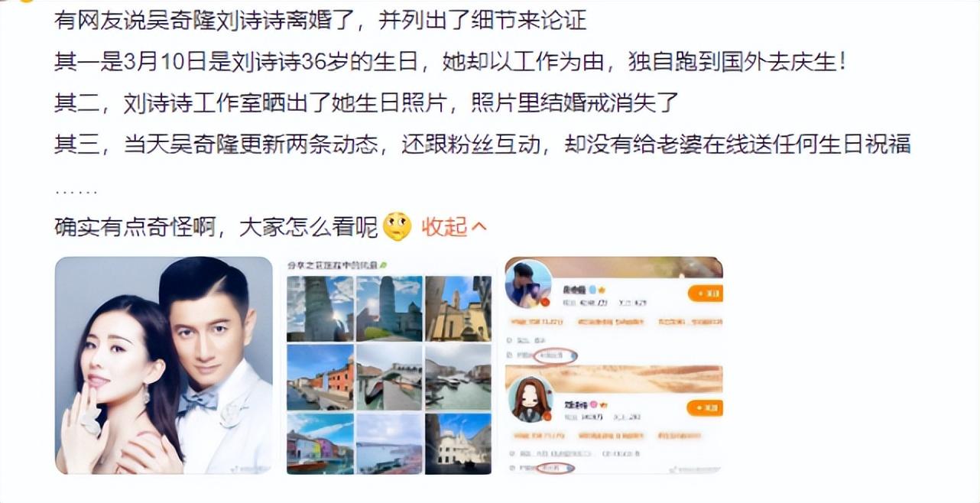Open the white cathedral photo
Screen dimensions: 980x503
click(x=459, y=443)
